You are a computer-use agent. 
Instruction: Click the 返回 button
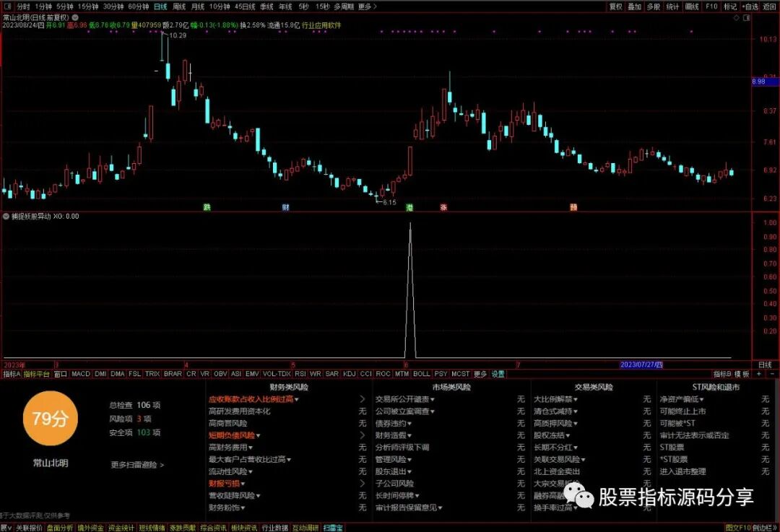(x=768, y=6)
